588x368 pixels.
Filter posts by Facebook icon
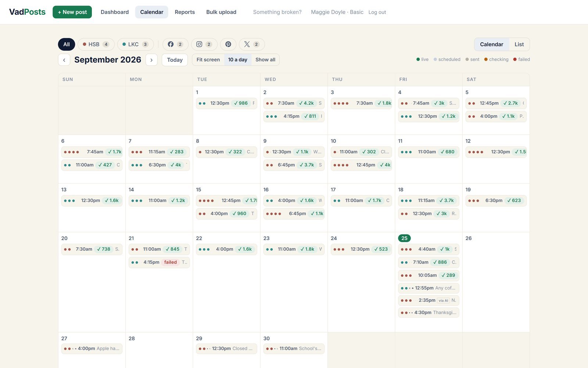pos(175,44)
